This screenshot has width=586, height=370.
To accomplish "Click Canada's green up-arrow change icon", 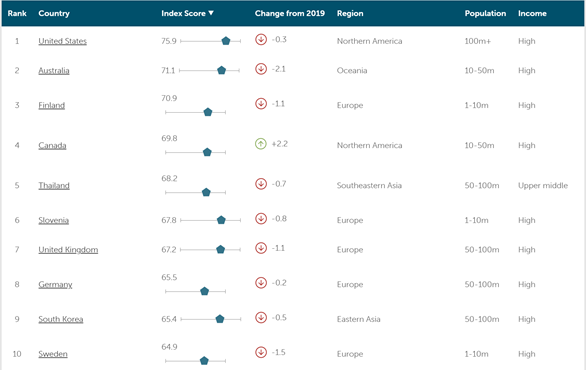I will point(261,144).
